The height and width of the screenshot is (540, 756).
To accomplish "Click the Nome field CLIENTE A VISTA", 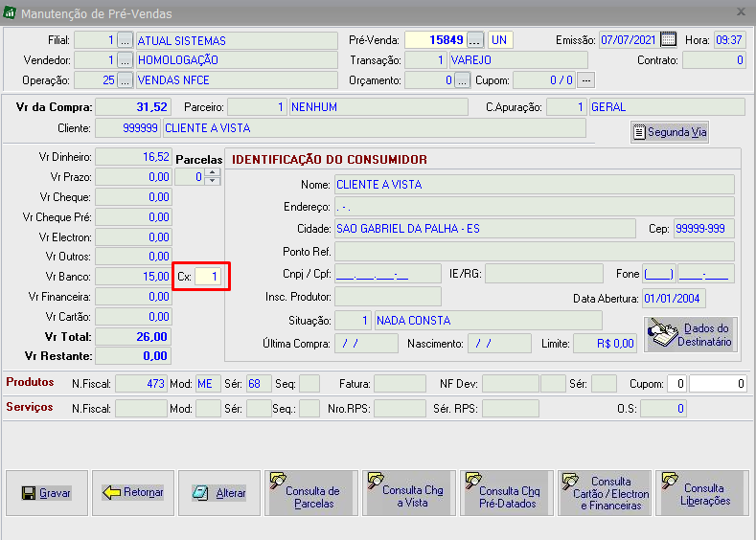I will [535, 185].
